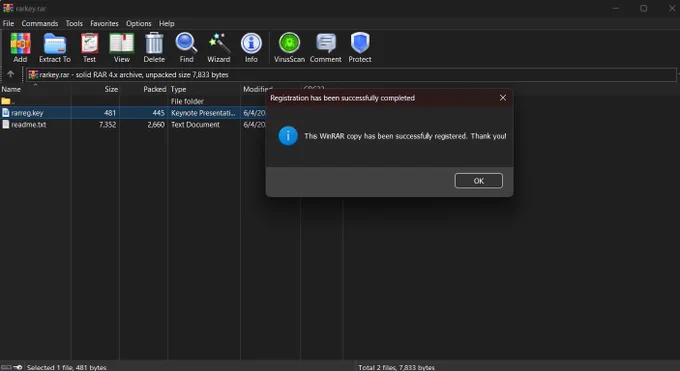Run the Test archive tool
Screen dimensions: 680x371
click(89, 48)
